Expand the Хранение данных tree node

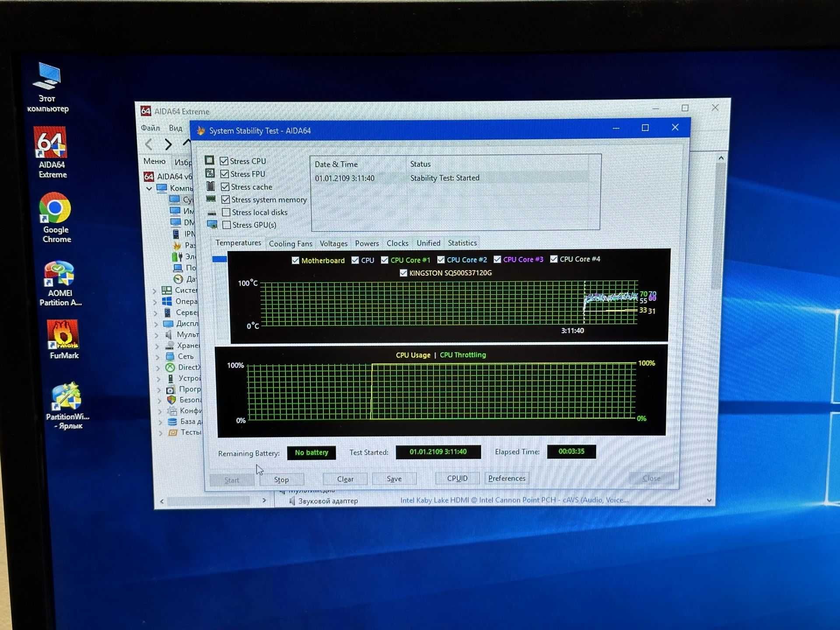[x=157, y=346]
